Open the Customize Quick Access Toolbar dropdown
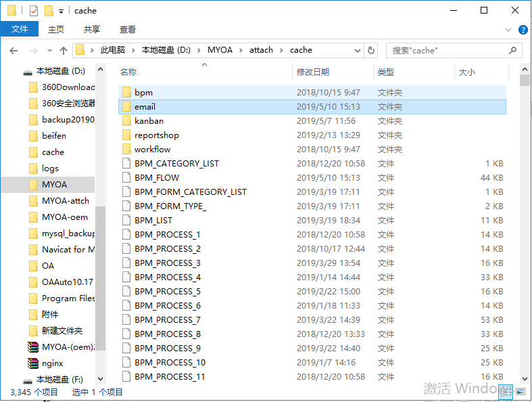 tap(61, 11)
